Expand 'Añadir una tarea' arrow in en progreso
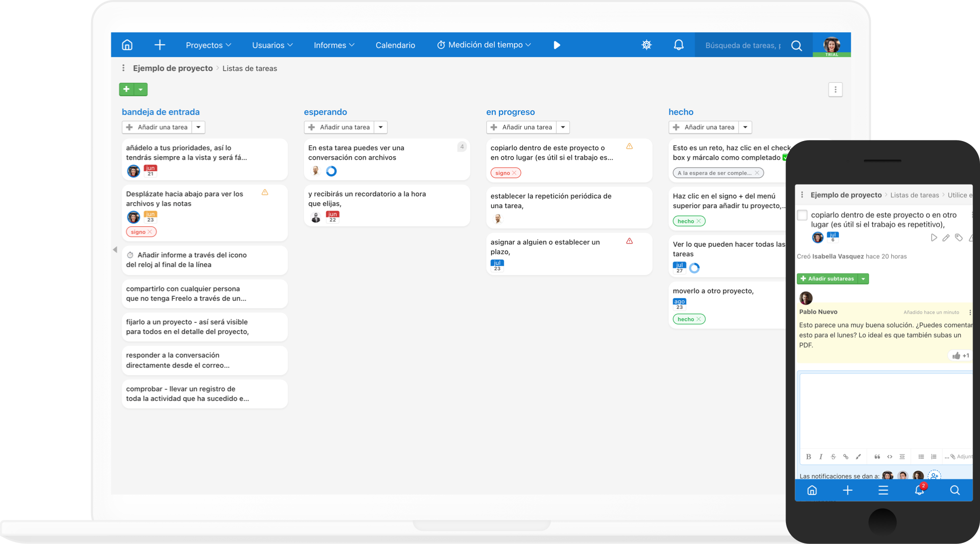Screen dimensions: 980x544 (x=563, y=127)
